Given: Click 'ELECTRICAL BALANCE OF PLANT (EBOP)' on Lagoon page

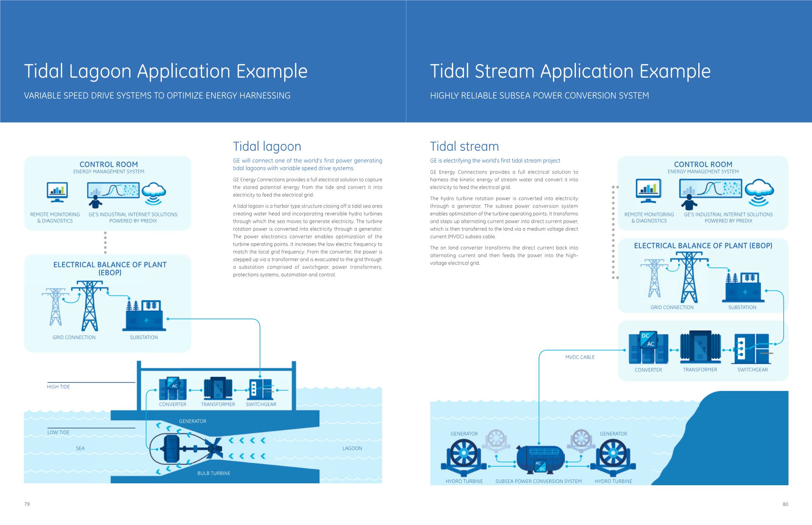Looking at the screenshot, I should click(x=110, y=269).
